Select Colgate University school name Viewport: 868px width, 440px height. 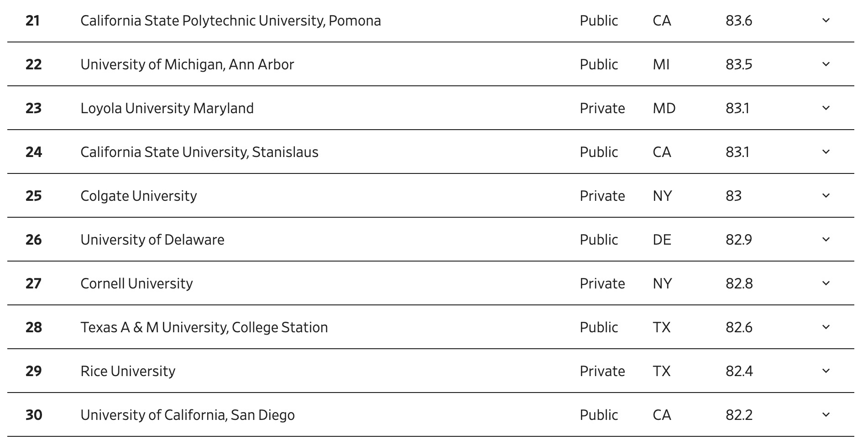click(139, 196)
